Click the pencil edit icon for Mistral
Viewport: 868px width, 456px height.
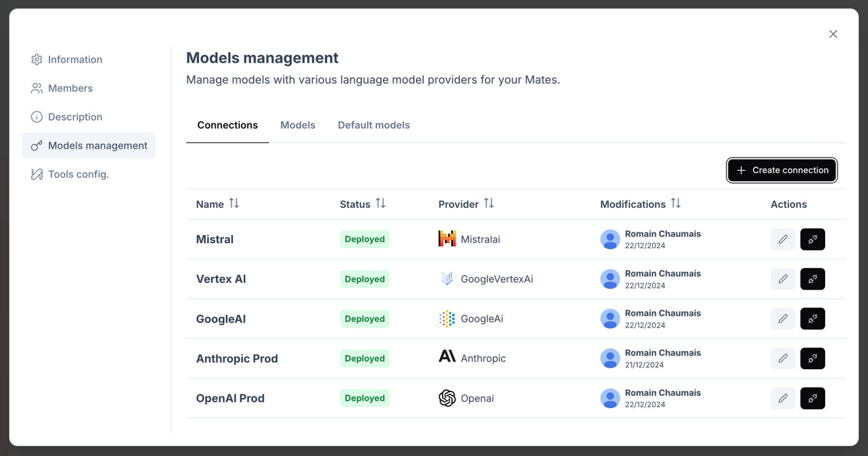tap(782, 239)
